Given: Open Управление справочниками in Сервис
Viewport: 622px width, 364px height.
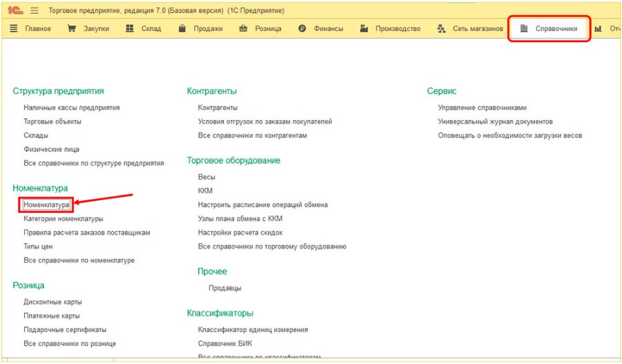Looking at the screenshot, I should [482, 108].
